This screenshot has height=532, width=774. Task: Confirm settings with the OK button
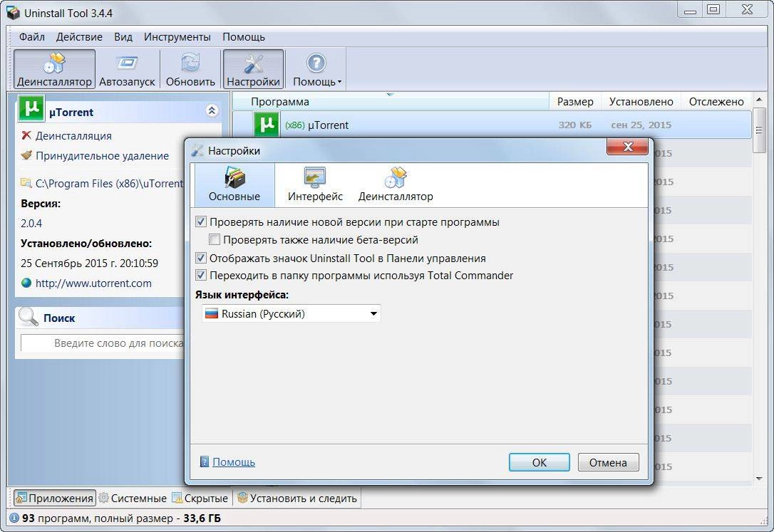(x=539, y=462)
